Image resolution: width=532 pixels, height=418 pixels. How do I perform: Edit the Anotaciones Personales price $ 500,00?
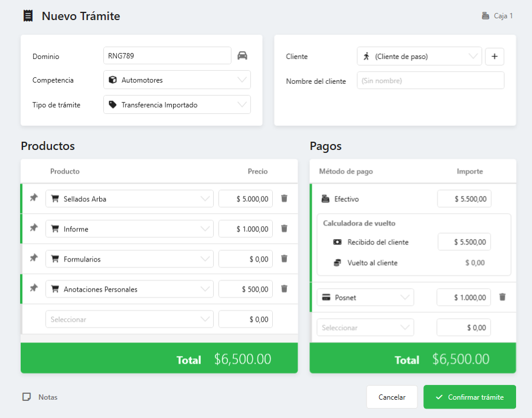click(x=246, y=289)
